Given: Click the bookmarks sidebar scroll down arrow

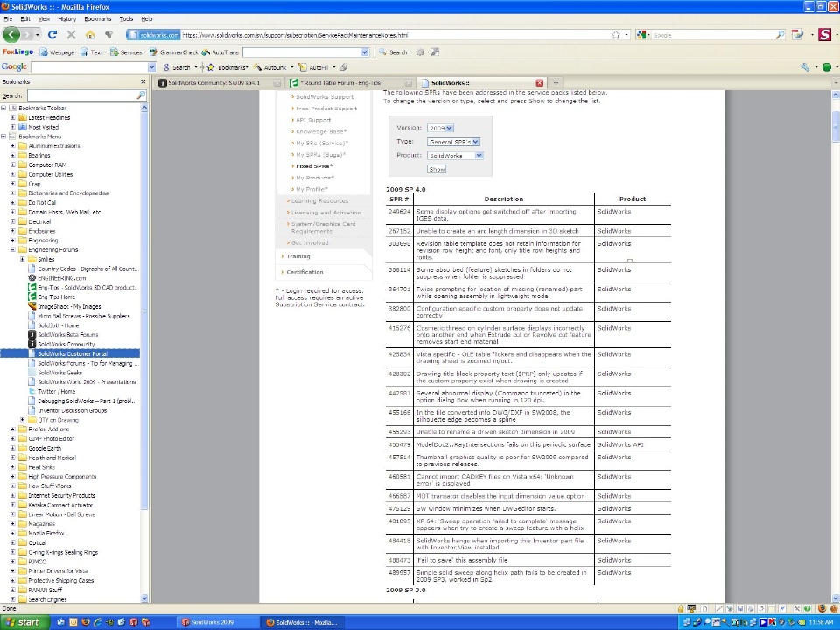Looking at the screenshot, I should (x=144, y=598).
